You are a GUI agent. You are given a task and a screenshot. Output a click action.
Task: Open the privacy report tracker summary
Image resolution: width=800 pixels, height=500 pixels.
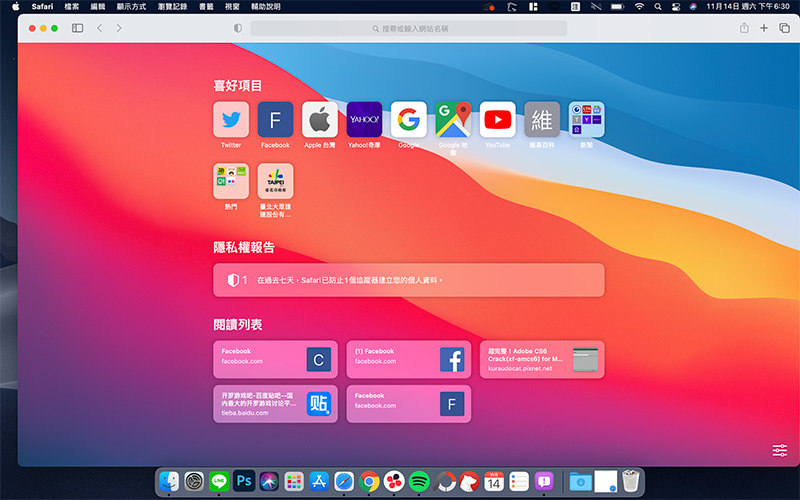pos(408,280)
